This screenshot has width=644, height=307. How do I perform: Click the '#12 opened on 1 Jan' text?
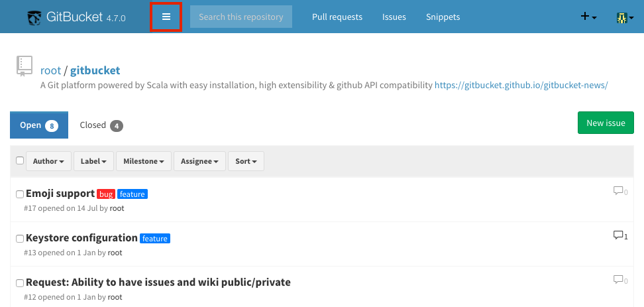click(60, 297)
